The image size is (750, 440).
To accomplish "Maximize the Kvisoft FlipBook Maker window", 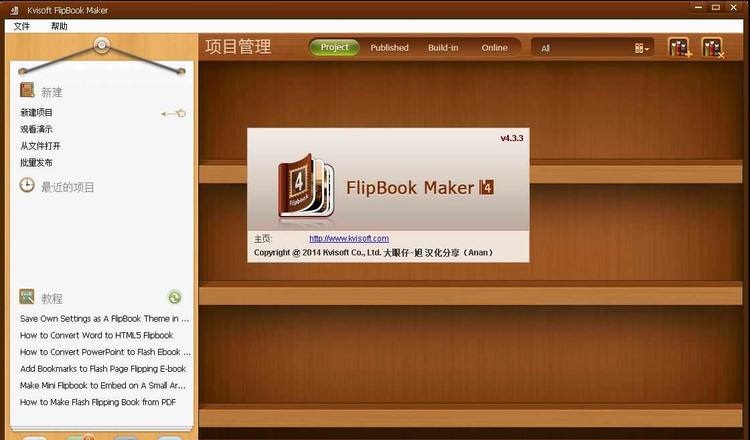I will (x=716, y=8).
